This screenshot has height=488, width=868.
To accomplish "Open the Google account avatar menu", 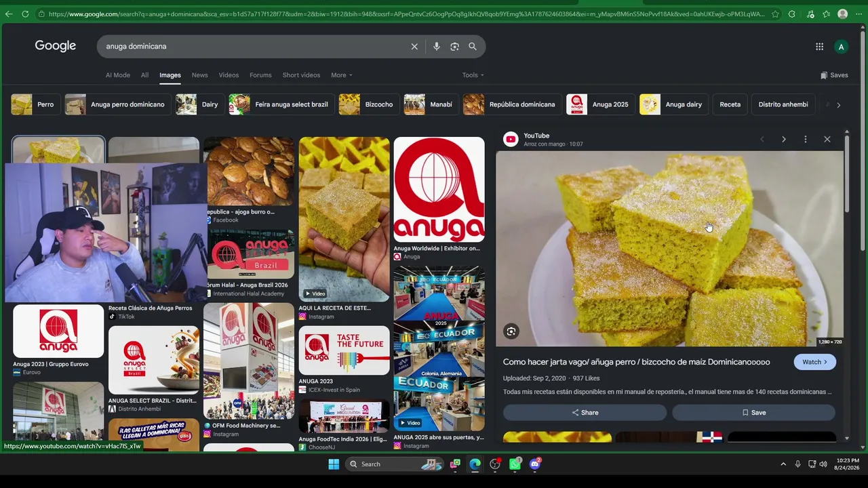I will coord(841,47).
